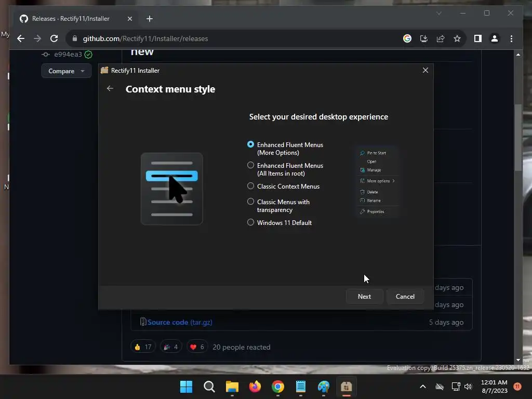The image size is (532, 399).
Task: Click Chrome forward navigation arrow
Action: tap(37, 38)
